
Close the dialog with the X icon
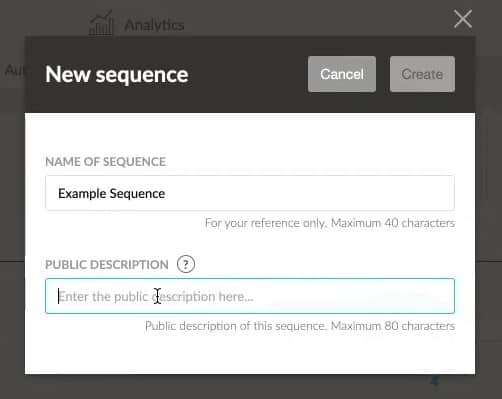click(x=463, y=19)
